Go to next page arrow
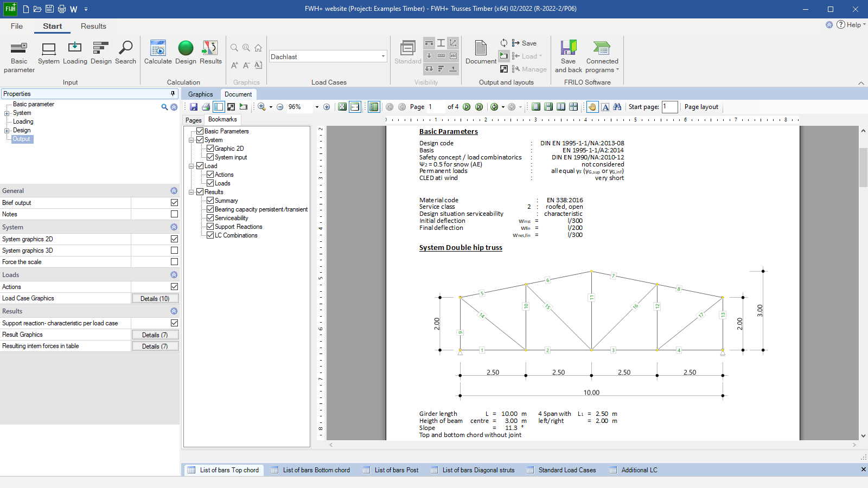Screen dimensions: 868x488 [467, 107]
